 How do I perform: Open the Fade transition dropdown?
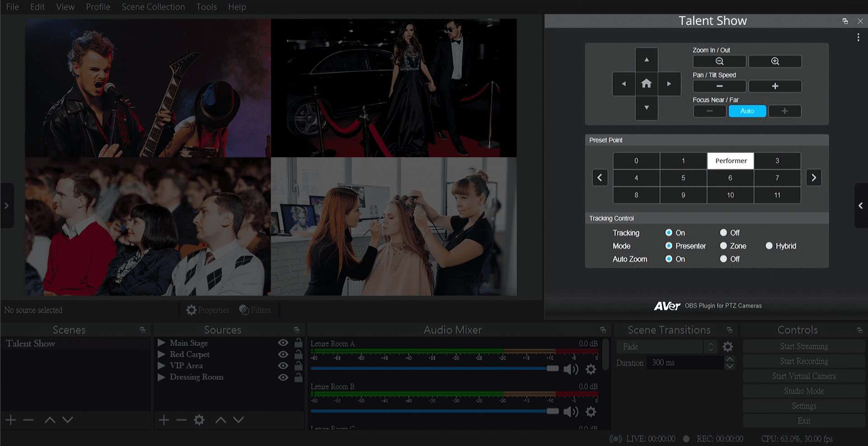pos(666,347)
